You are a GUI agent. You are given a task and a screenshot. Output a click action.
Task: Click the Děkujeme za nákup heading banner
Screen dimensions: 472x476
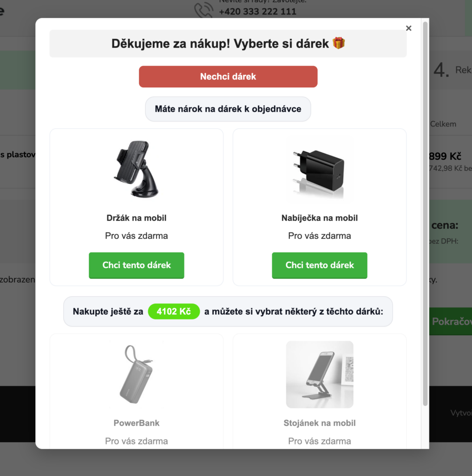point(228,43)
